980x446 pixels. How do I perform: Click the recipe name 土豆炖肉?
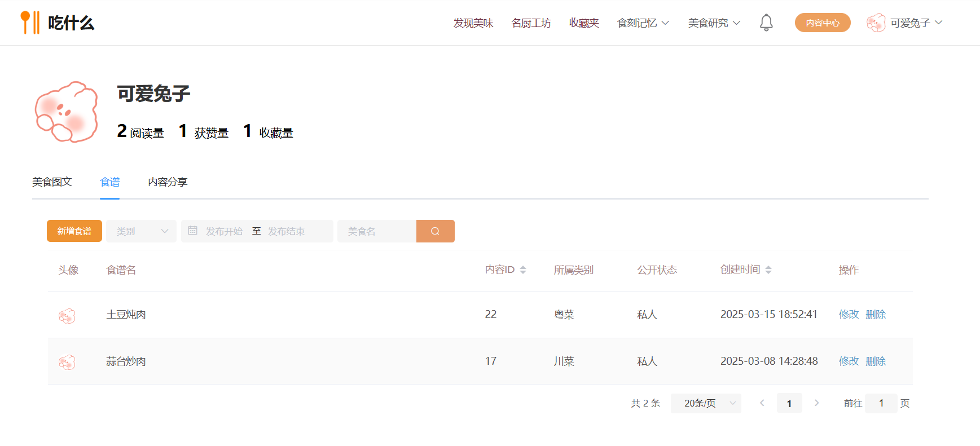coord(126,315)
